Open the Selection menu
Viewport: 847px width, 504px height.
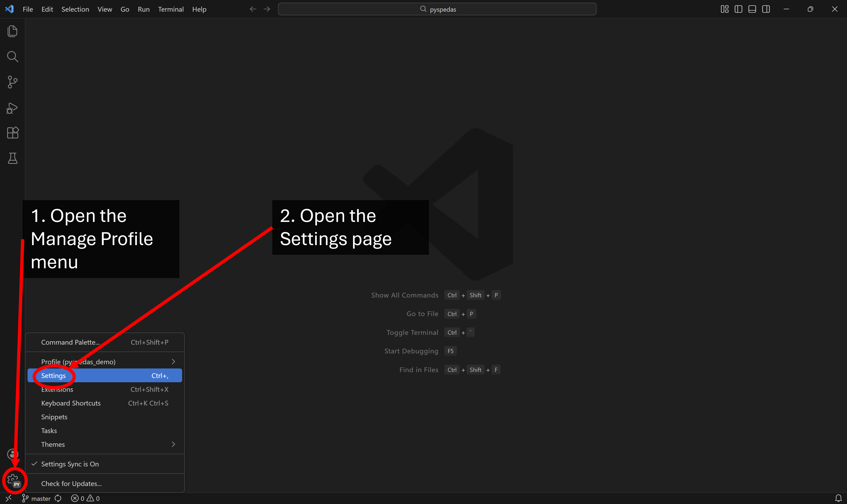coord(75,9)
